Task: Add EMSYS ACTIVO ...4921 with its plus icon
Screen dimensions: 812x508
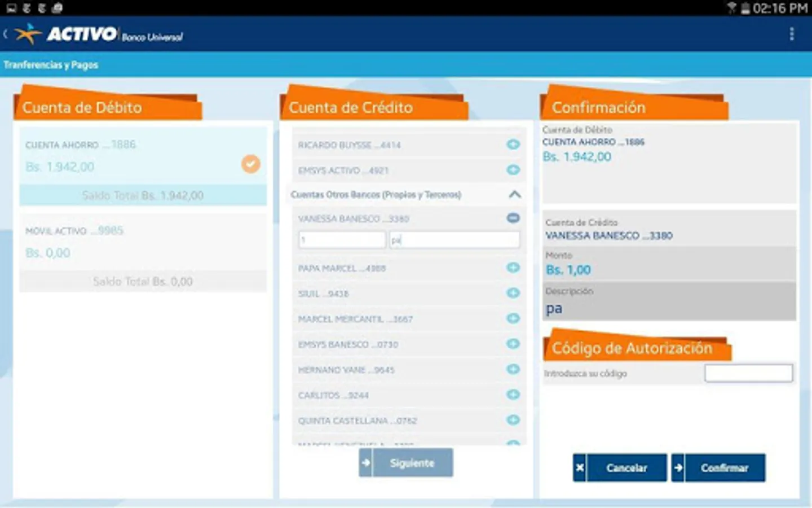Action: tap(513, 170)
